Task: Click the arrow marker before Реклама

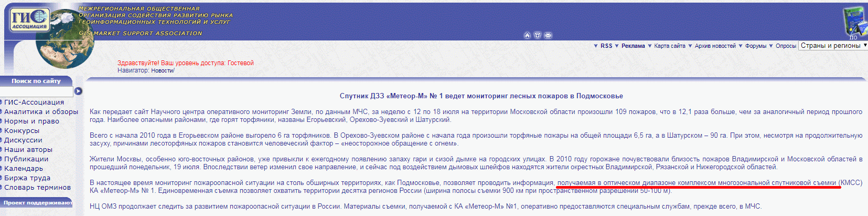Action: coord(617,46)
